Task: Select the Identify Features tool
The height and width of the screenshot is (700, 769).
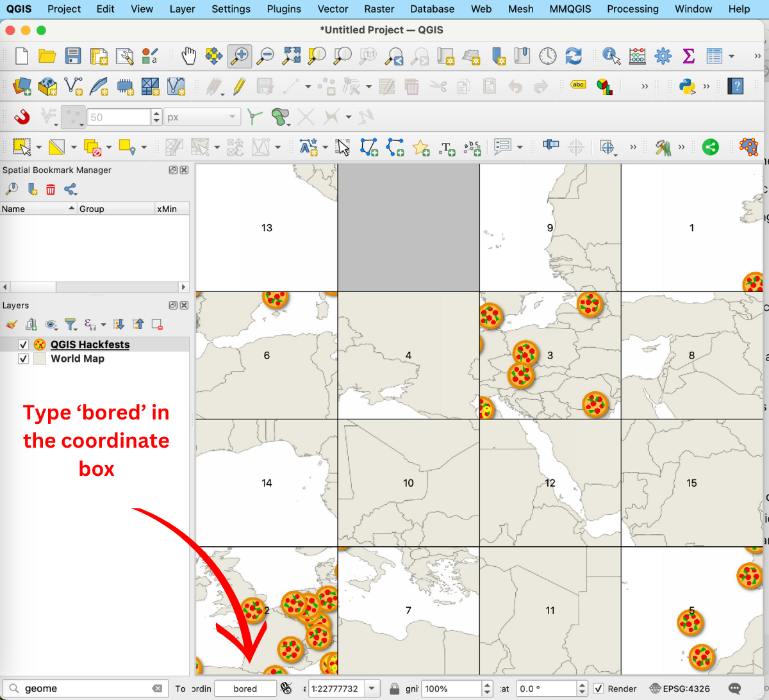Action: coord(611,56)
